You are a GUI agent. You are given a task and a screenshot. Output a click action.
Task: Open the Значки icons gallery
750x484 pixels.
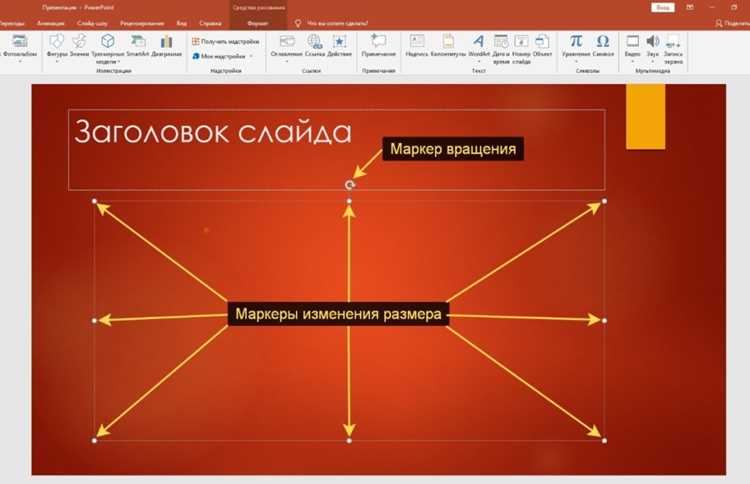click(79, 46)
